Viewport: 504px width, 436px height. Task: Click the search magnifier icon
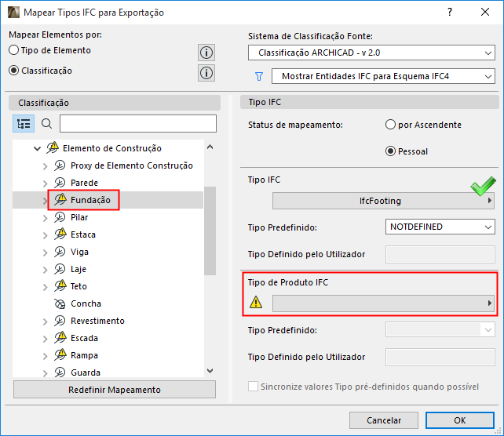[46, 124]
